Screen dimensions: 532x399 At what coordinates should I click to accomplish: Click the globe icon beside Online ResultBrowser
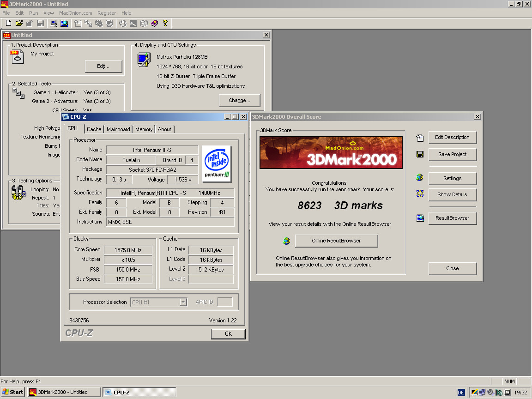tap(286, 241)
